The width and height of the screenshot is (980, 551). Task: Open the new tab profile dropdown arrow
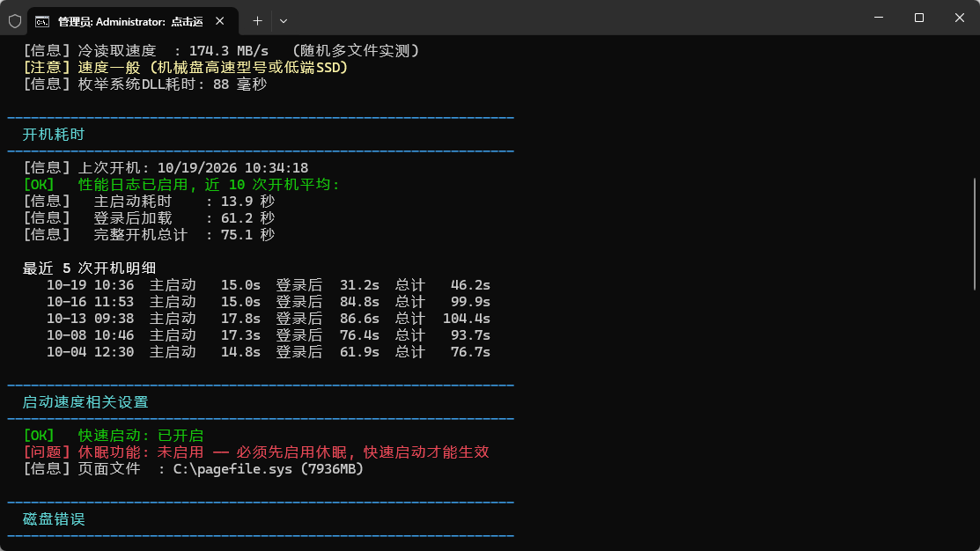coord(284,21)
